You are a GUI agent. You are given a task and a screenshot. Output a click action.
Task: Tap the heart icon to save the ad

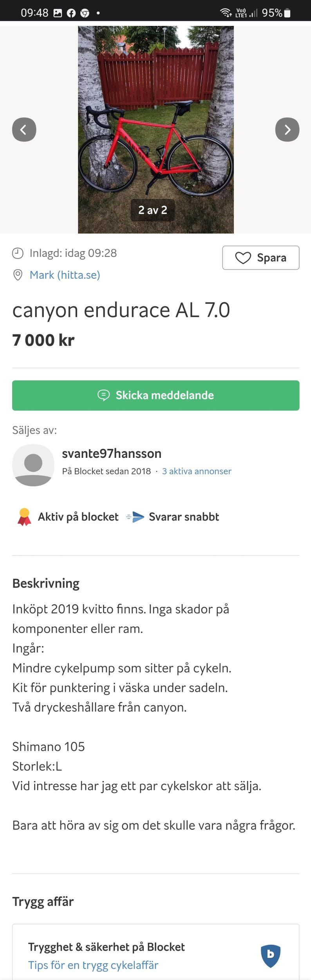243,258
